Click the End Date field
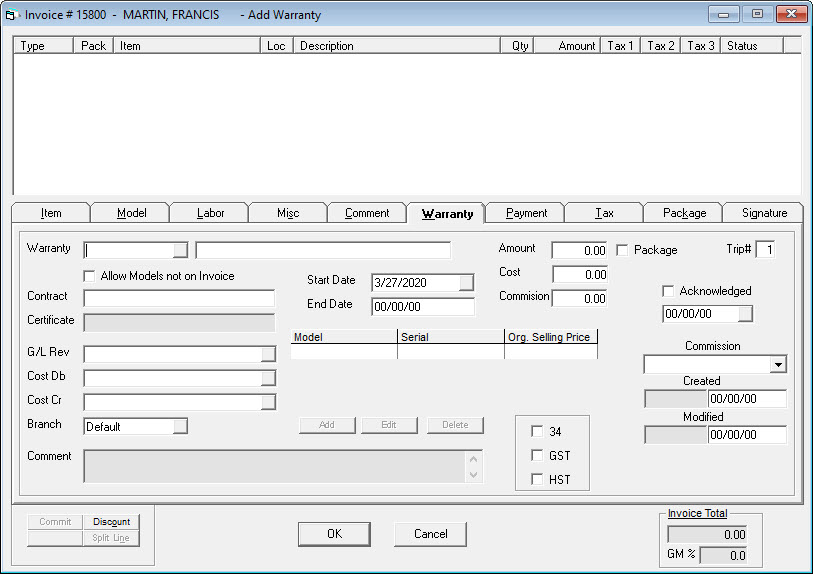This screenshot has height=574, width=813. 423,306
